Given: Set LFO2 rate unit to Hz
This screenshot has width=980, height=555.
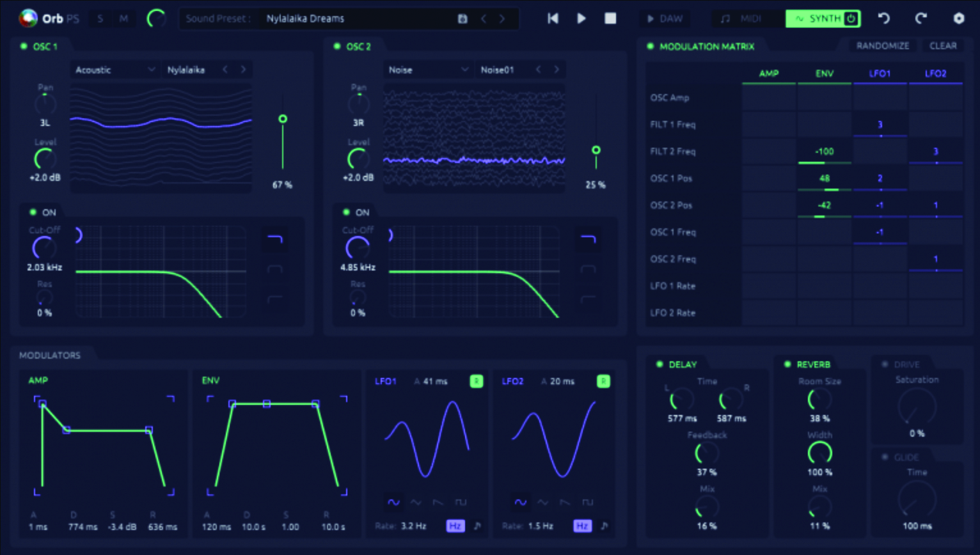Looking at the screenshot, I should 582,526.
